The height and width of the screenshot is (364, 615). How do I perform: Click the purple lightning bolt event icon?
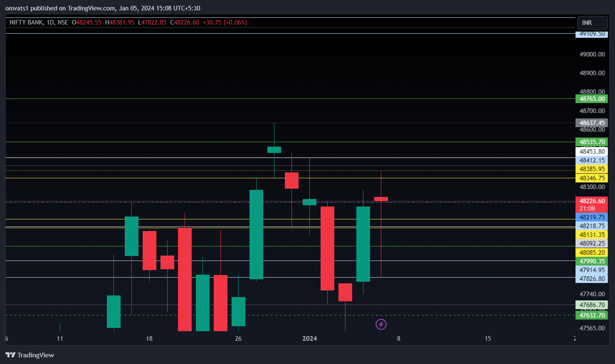tap(381, 324)
